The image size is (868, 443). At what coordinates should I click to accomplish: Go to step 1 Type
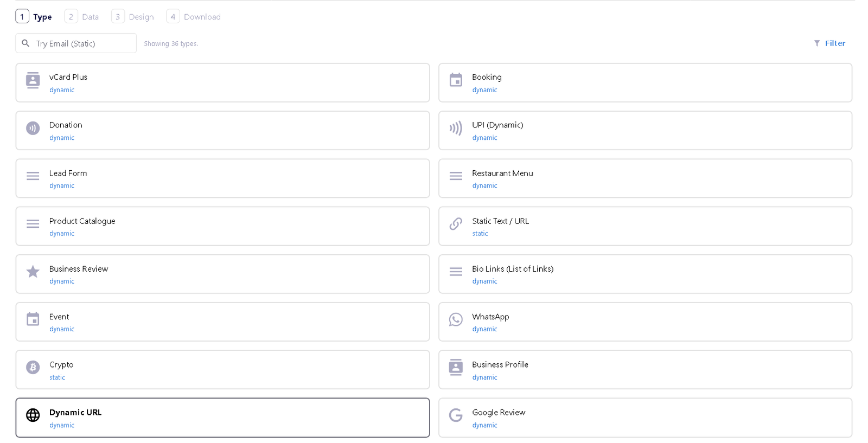click(34, 17)
